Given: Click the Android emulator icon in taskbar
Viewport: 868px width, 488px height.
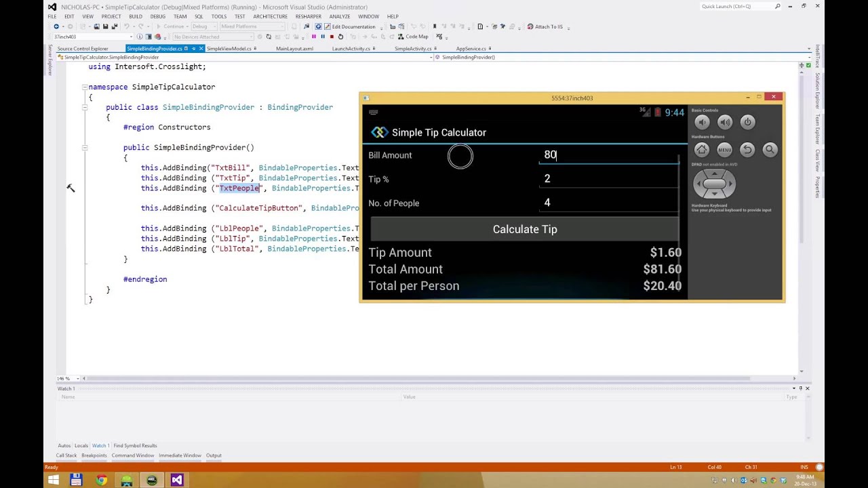Looking at the screenshot, I should point(127,480).
